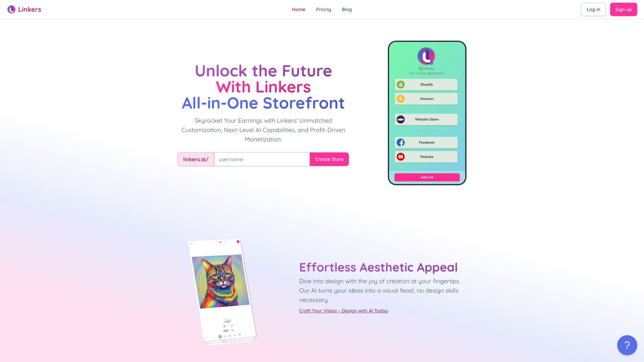Click the Add Link button in storefront
The height and width of the screenshot is (362, 644).
(x=426, y=177)
